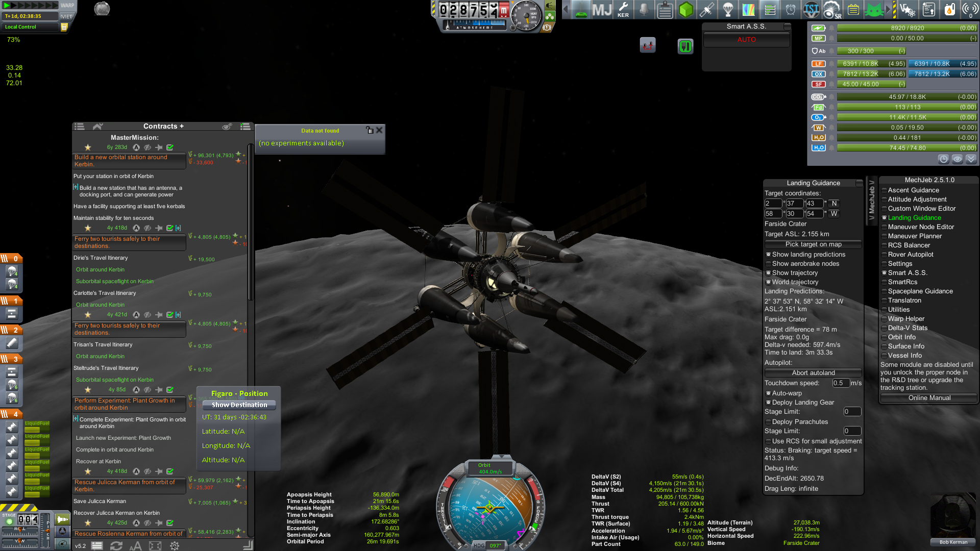Toggle the eye icon in Contracts header
The width and height of the screenshot is (980, 551).
(227, 127)
